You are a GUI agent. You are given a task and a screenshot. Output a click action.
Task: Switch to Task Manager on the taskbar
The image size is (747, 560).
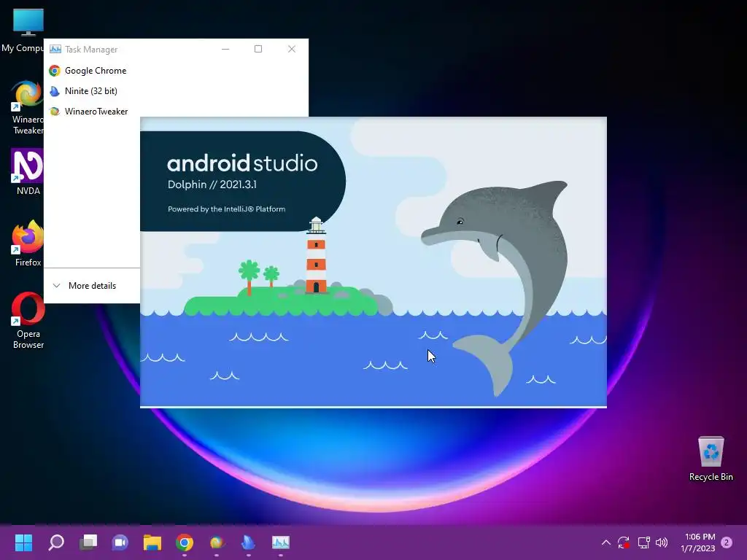click(x=281, y=542)
